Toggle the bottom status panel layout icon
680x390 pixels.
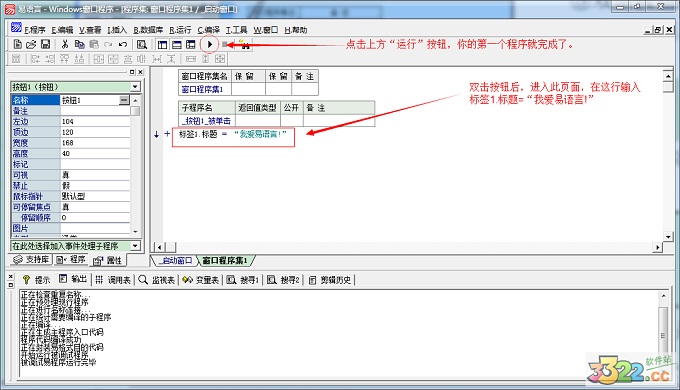(x=177, y=44)
